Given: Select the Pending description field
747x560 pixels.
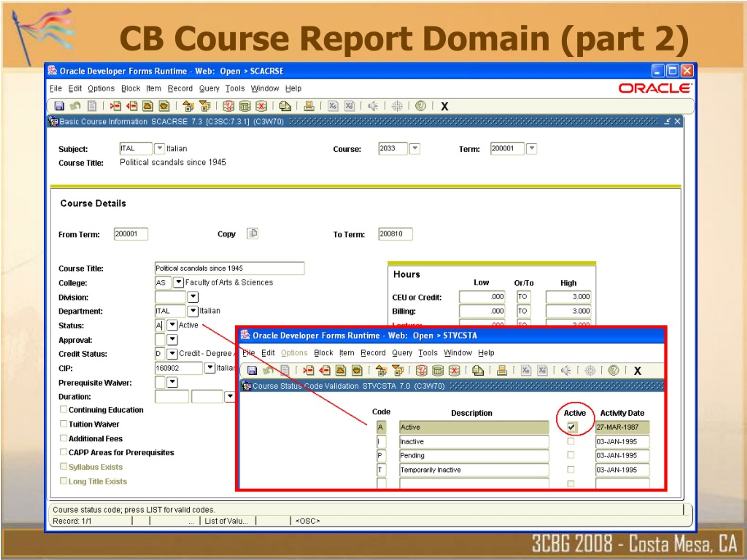Looking at the screenshot, I should [x=474, y=455].
